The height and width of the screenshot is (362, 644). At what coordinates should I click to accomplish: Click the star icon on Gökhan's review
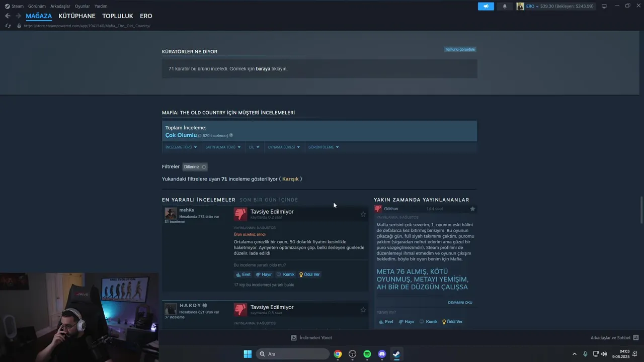472,209
